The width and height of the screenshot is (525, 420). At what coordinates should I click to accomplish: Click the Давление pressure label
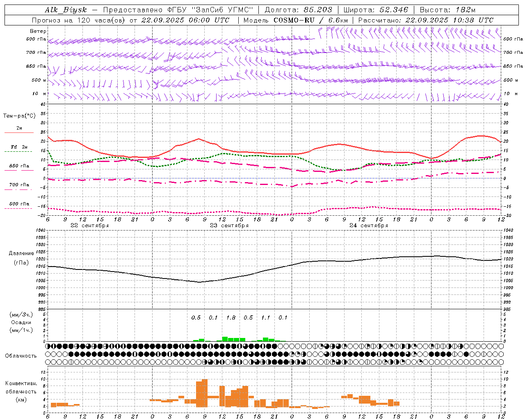21,253
